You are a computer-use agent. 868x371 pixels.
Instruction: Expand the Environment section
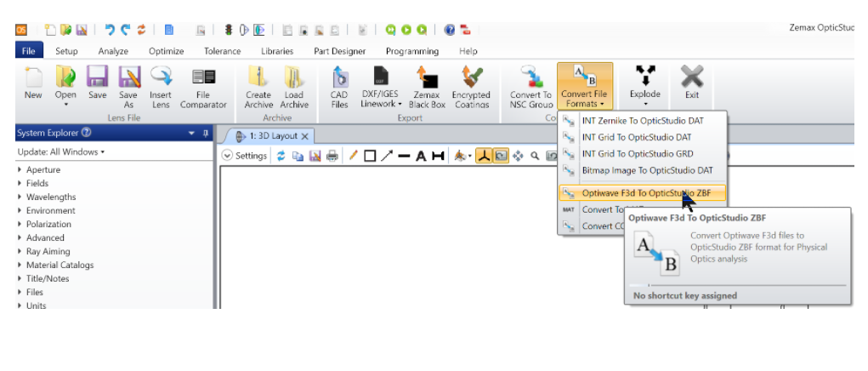[x=20, y=210]
